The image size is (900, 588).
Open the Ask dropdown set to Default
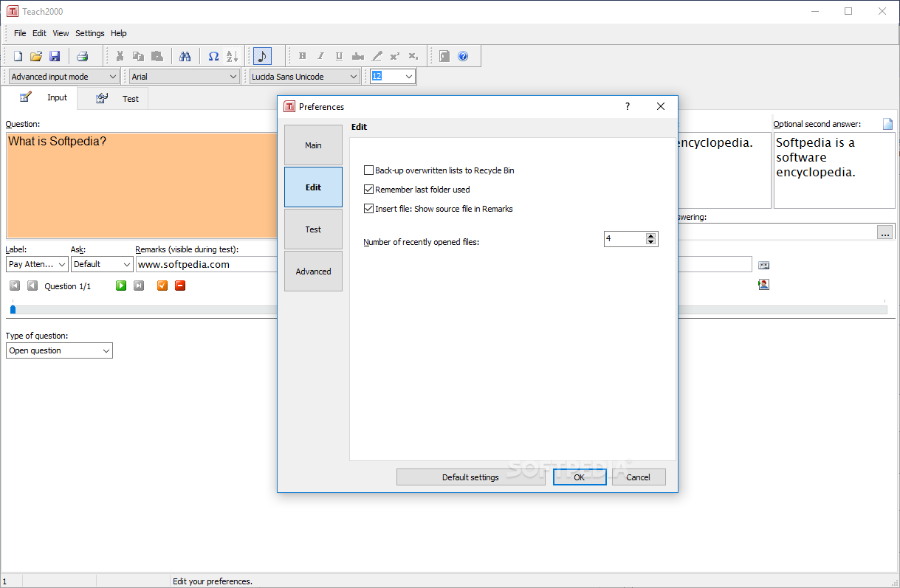point(102,264)
